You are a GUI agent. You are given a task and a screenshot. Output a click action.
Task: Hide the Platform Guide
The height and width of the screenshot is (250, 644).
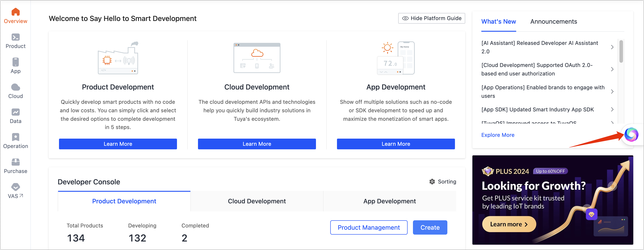pos(431,18)
